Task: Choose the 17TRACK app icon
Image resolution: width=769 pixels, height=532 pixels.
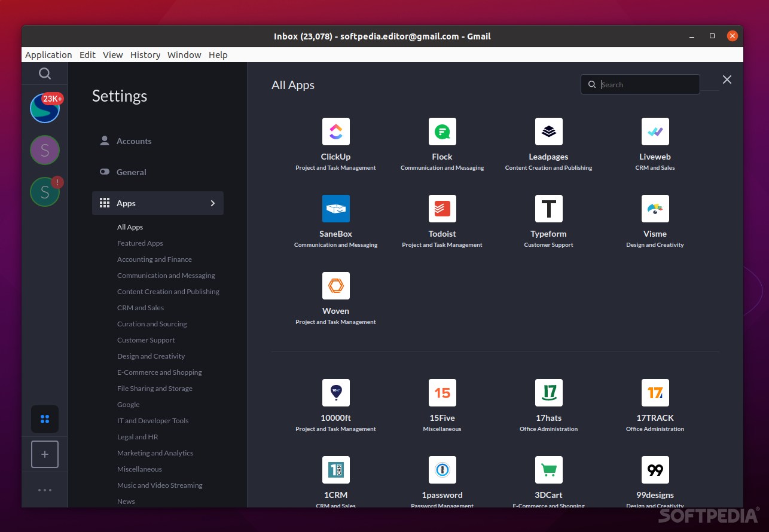Action: click(x=655, y=393)
